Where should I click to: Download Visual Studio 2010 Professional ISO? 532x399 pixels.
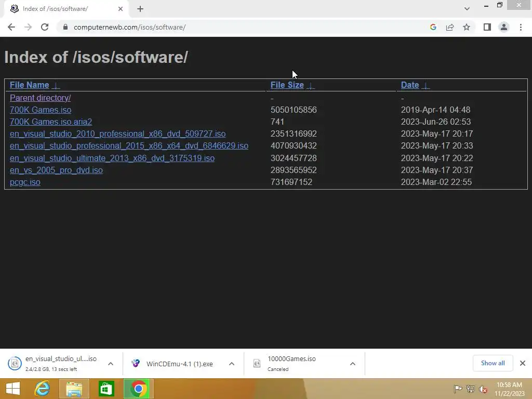click(118, 134)
